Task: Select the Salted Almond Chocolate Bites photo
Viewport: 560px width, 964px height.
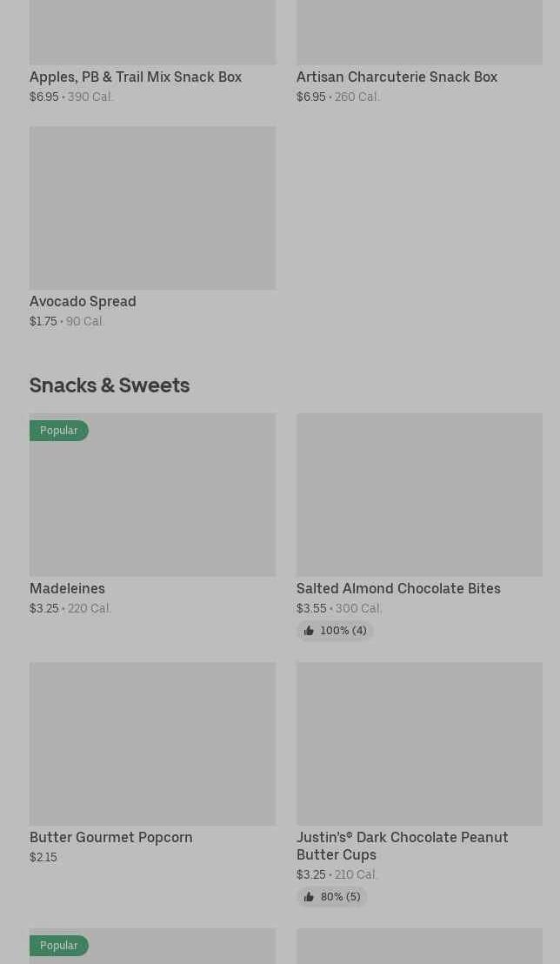Action: click(x=419, y=495)
